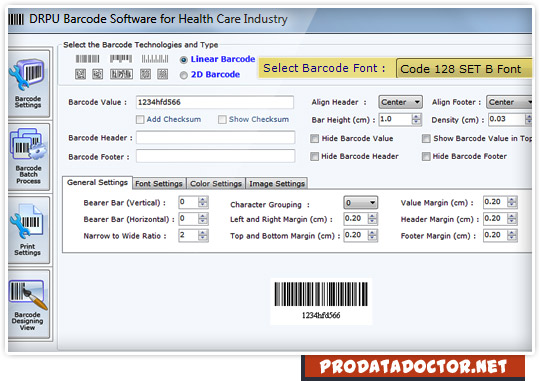The height and width of the screenshot is (381, 540).
Task: Open Print Settings sidebar icon
Action: [28, 230]
